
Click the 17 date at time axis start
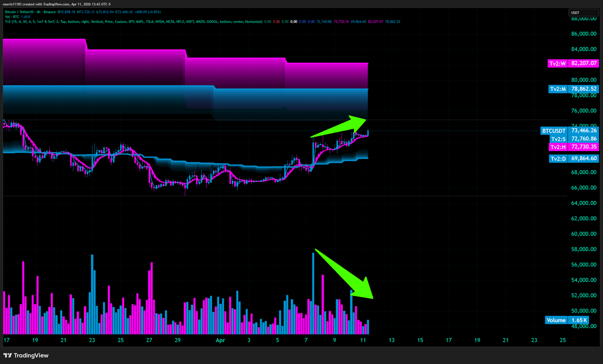pyautogui.click(x=6, y=340)
